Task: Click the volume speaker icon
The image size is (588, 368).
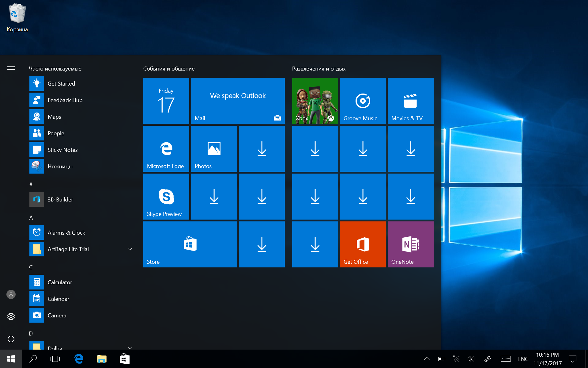Action: click(471, 359)
